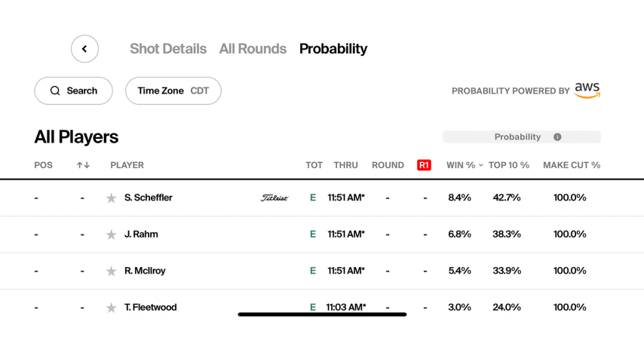The image size is (644, 362).
Task: Toggle the star next to R. McIlroy
Action: click(111, 271)
